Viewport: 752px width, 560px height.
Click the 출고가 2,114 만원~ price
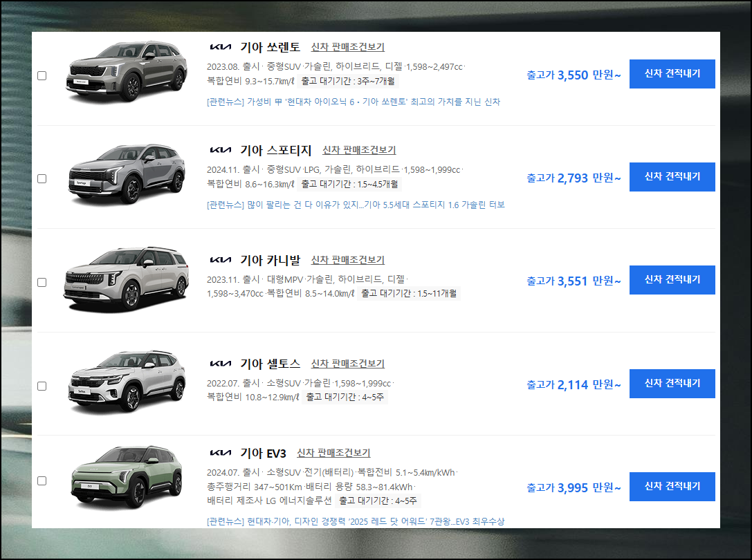coord(574,384)
